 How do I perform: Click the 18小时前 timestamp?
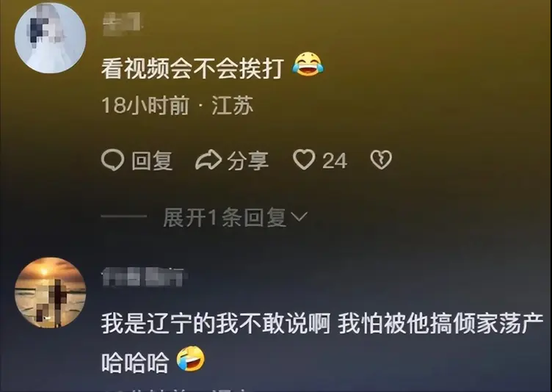145,105
